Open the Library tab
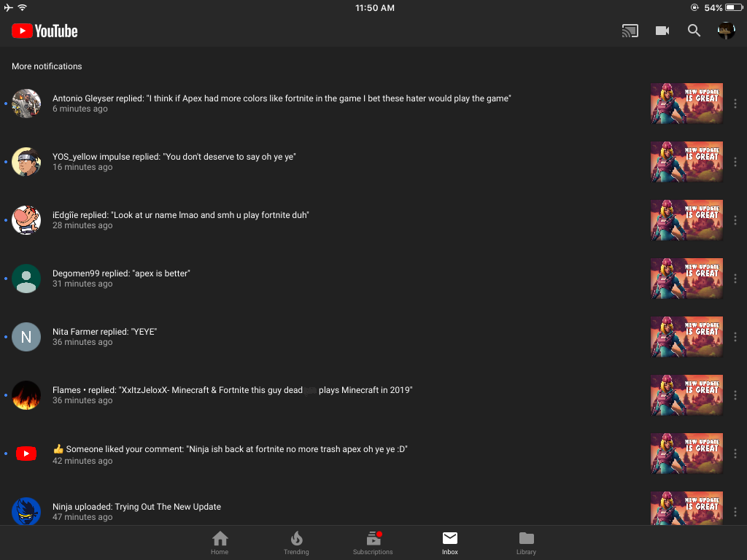747x560 pixels. (x=527, y=543)
